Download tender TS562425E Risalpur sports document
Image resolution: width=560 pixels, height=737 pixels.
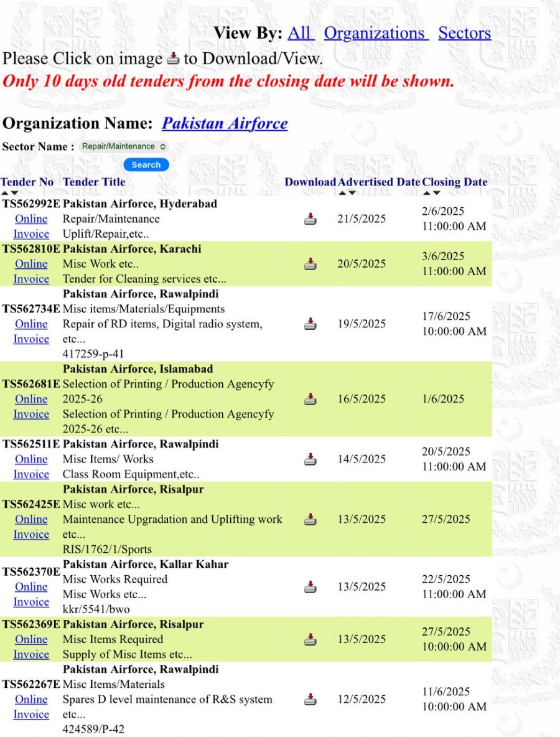pyautogui.click(x=310, y=519)
